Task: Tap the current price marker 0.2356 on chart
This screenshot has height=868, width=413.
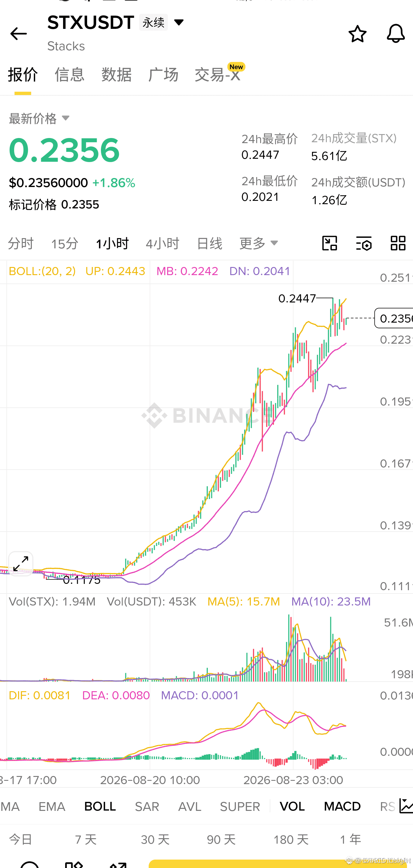Action: tap(394, 318)
